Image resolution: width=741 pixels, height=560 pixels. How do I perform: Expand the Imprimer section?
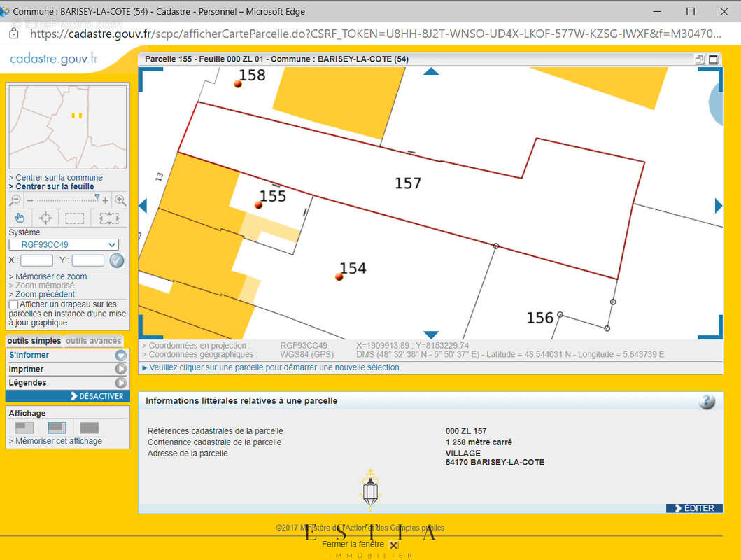pos(67,369)
